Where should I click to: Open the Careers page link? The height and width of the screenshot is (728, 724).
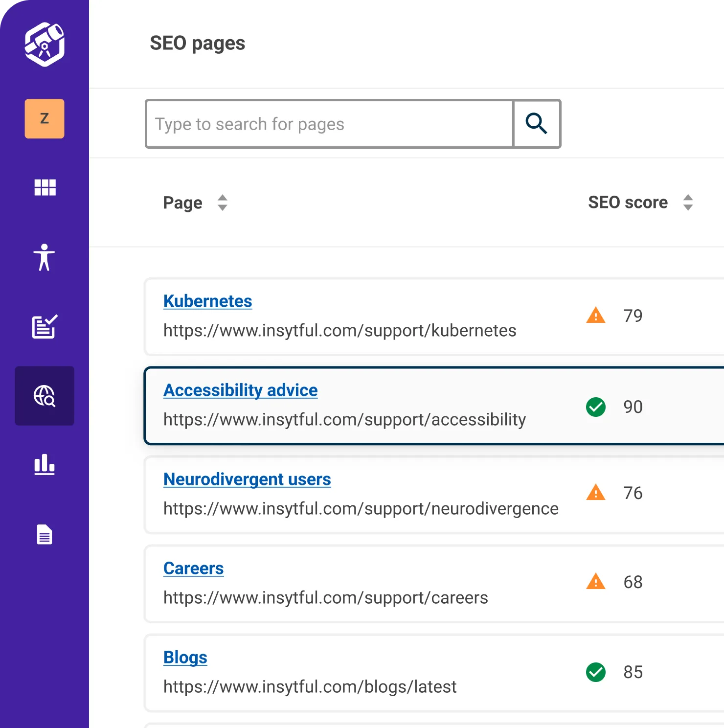pyautogui.click(x=193, y=569)
